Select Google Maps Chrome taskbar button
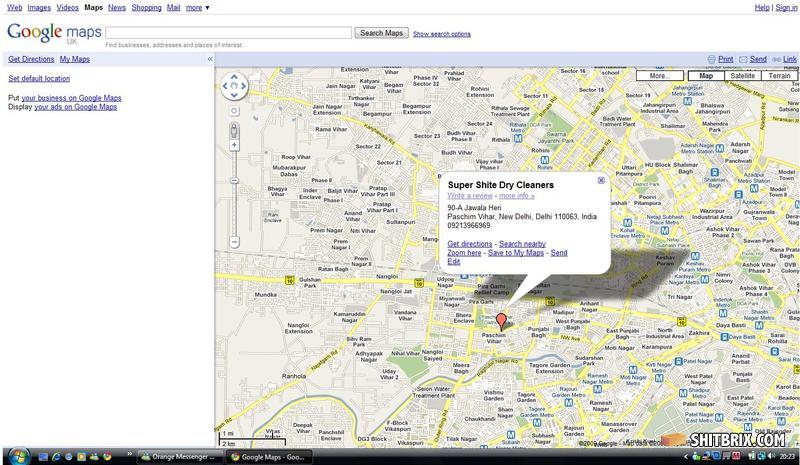The image size is (800, 465). (269, 457)
